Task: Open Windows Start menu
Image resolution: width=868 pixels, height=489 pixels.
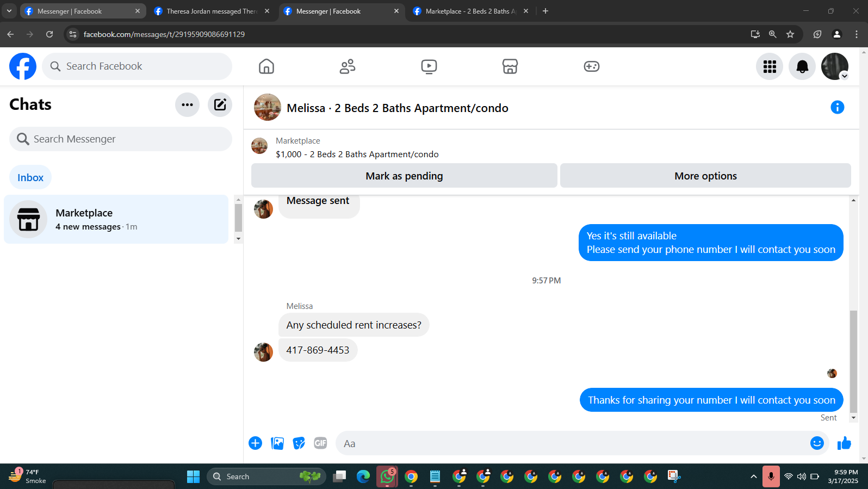Action: [193, 476]
